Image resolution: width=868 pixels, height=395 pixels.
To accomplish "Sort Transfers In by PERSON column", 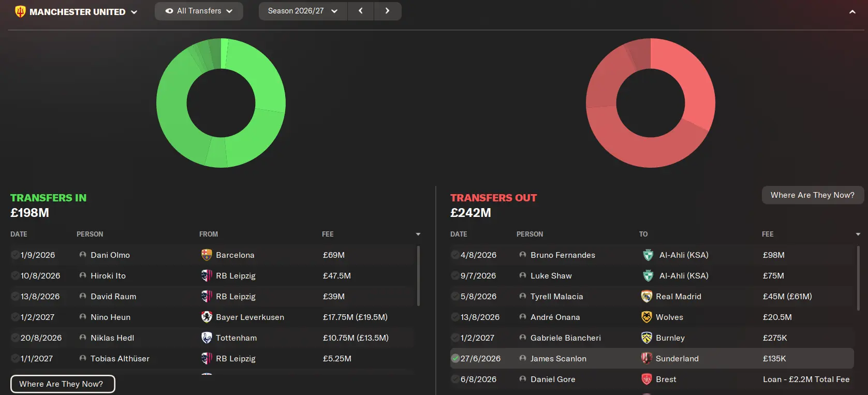I will pyautogui.click(x=90, y=234).
